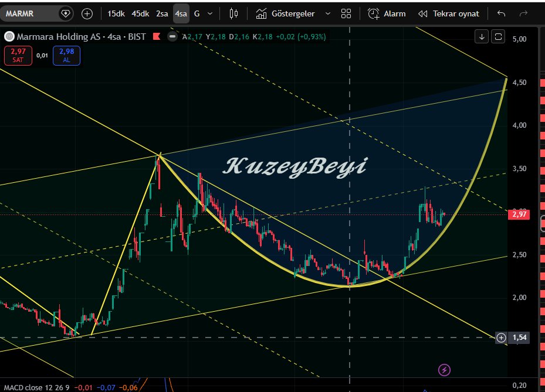
Task: Collapse the legend with the minus button
Action: click(172, 36)
